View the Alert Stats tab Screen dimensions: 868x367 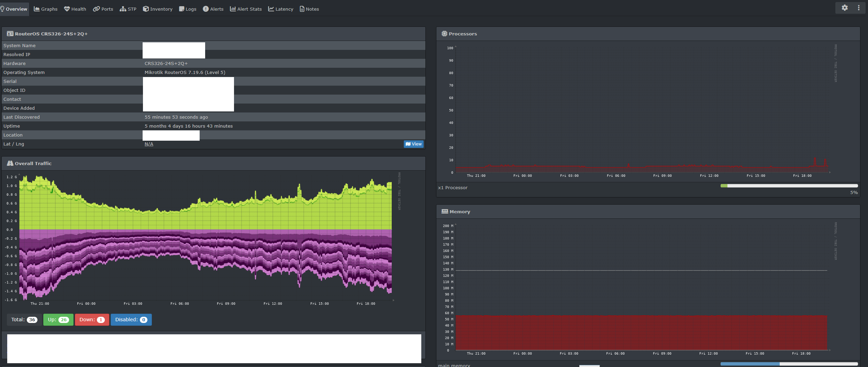[x=246, y=9]
